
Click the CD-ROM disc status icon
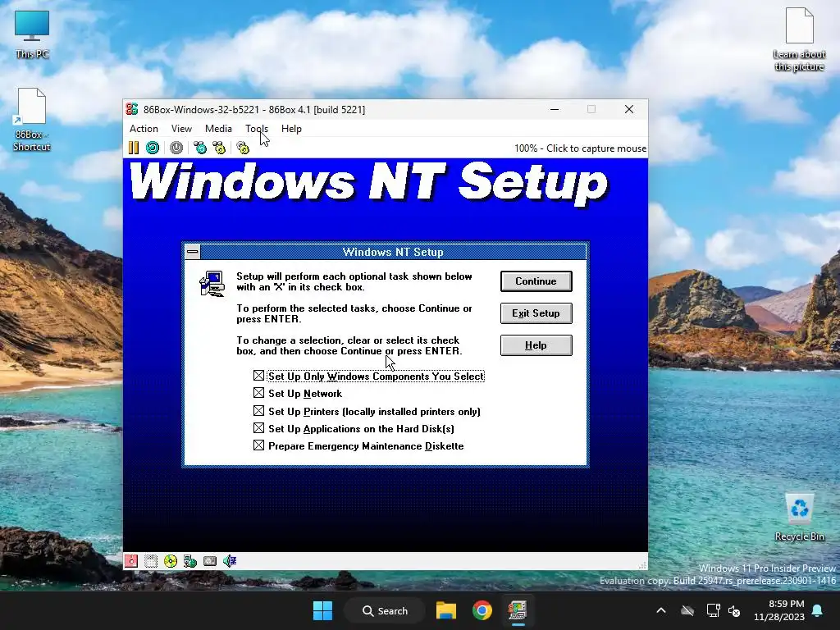tap(171, 561)
